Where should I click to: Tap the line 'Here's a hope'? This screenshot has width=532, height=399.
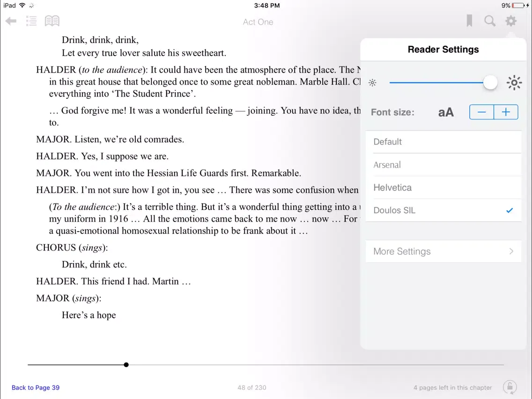89,315
